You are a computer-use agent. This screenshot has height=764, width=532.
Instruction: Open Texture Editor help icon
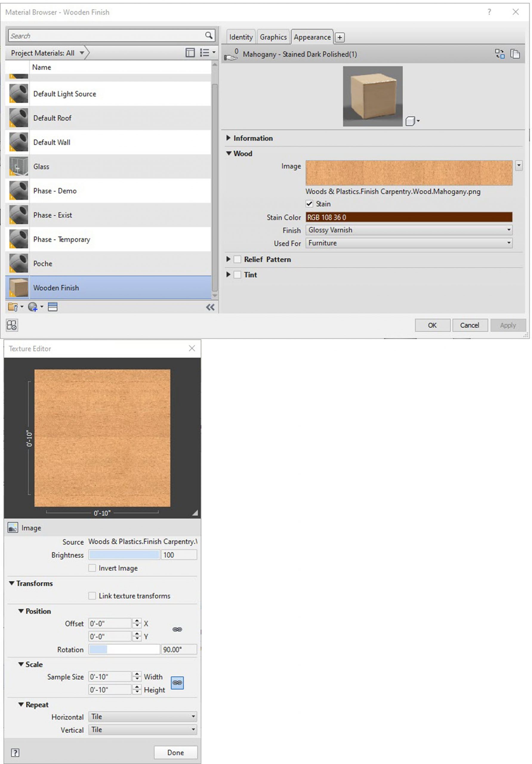click(x=15, y=753)
